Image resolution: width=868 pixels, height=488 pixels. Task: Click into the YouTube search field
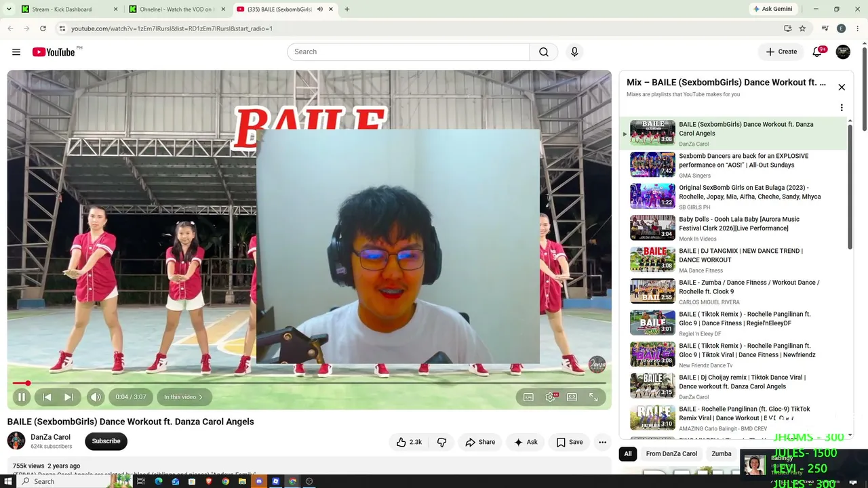pos(408,52)
